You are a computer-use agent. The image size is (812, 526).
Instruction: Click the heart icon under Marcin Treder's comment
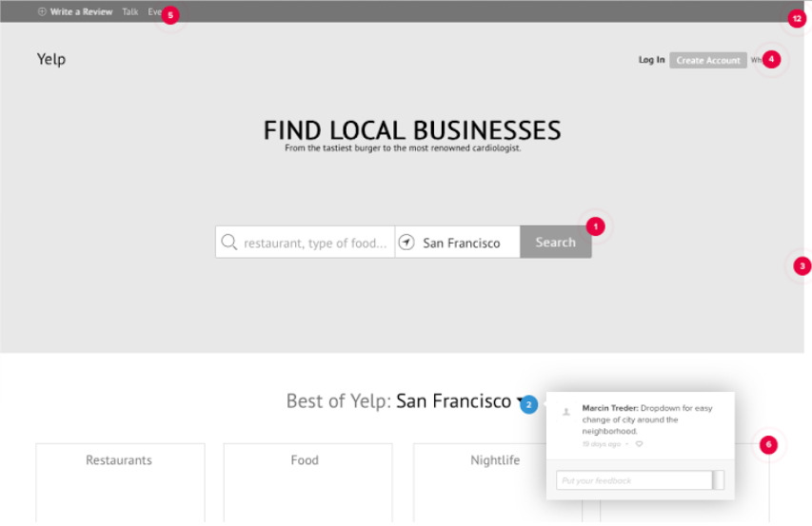tap(639, 444)
